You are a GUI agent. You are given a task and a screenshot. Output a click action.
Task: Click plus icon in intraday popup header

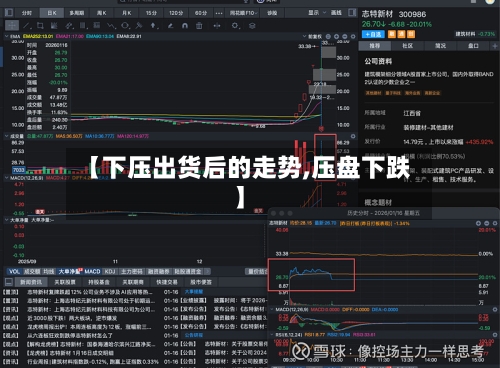pyautogui.click(x=478, y=223)
